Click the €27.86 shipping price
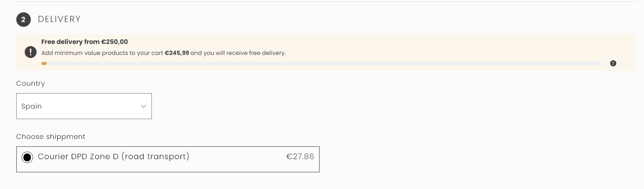The height and width of the screenshot is (189, 644). (x=300, y=156)
